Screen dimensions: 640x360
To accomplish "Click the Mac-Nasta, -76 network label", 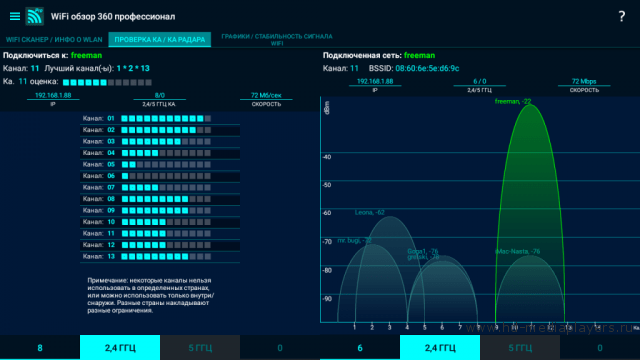I will pos(518,251).
